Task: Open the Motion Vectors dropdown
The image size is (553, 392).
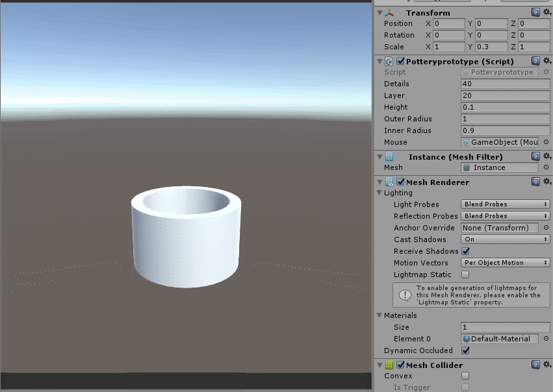Action: coord(505,263)
